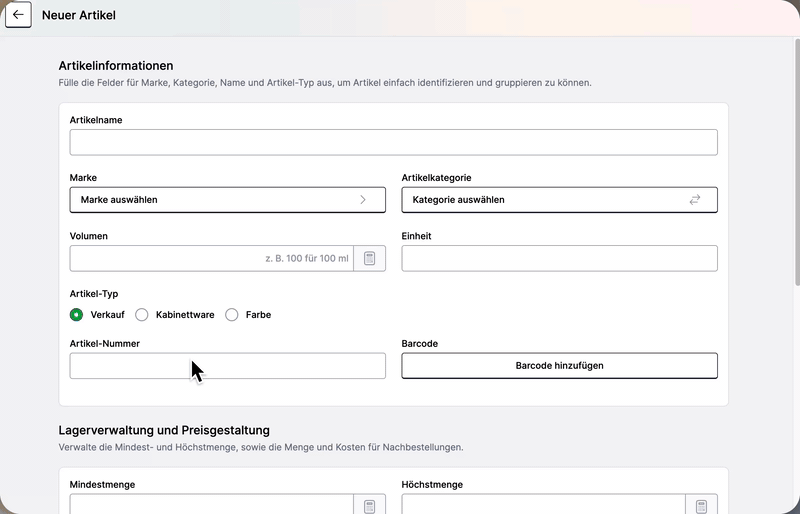Open calculator icon in Mindestmenge field
Viewport: 800px width, 514px height.
(x=369, y=505)
